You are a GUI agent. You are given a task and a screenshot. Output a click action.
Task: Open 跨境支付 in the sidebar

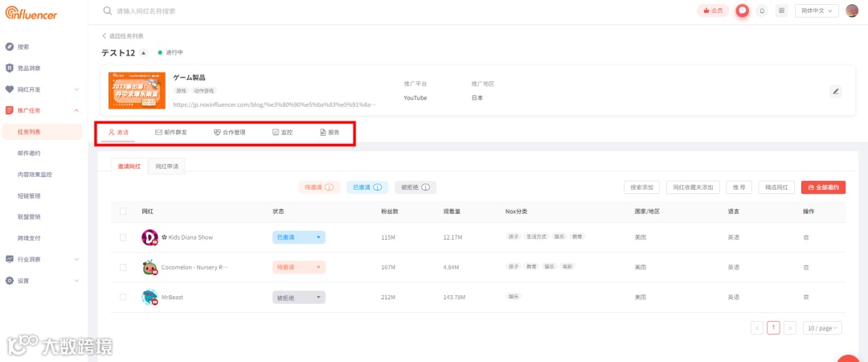pyautogui.click(x=30, y=238)
